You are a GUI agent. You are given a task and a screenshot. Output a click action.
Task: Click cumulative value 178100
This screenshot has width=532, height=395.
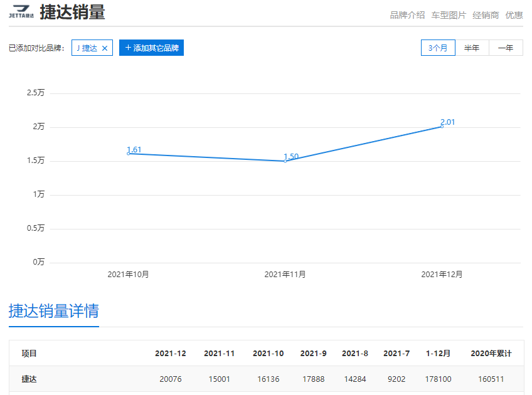pyautogui.click(x=438, y=379)
